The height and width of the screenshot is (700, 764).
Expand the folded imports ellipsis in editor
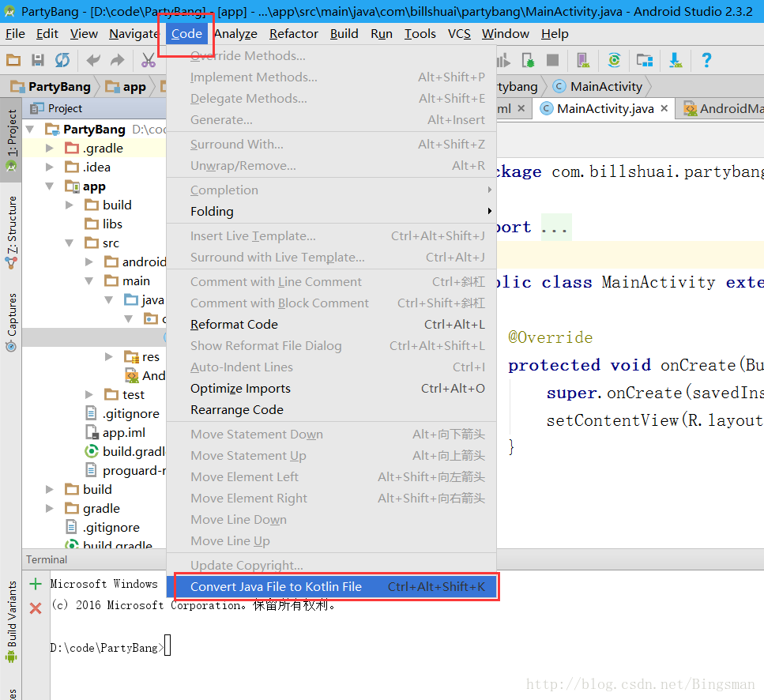pos(555,227)
